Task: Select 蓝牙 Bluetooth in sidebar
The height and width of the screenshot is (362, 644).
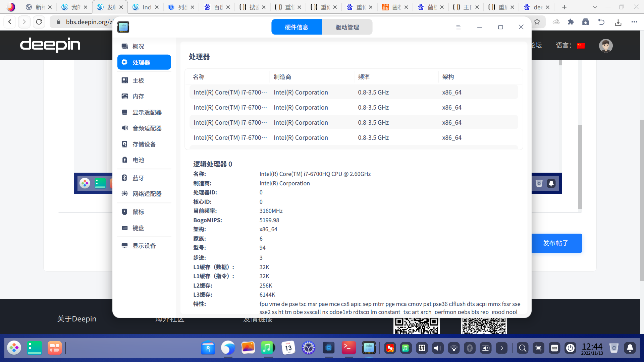Action: click(138, 178)
